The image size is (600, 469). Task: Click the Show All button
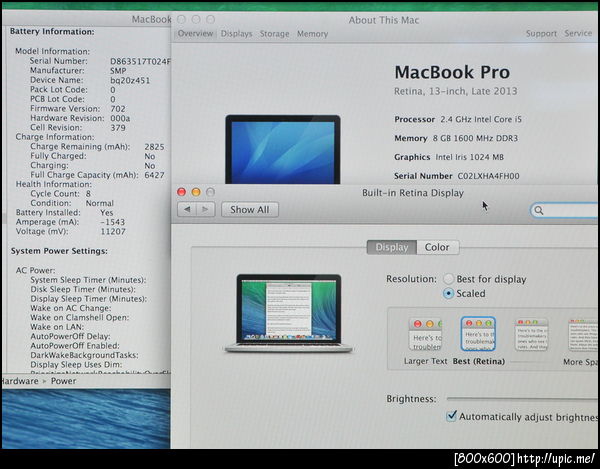[250, 210]
